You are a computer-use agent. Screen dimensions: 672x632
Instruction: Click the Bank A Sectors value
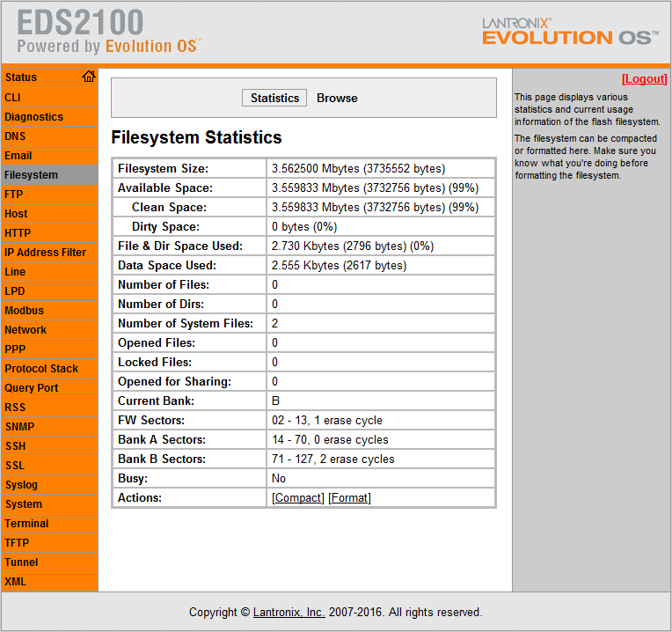(381, 439)
